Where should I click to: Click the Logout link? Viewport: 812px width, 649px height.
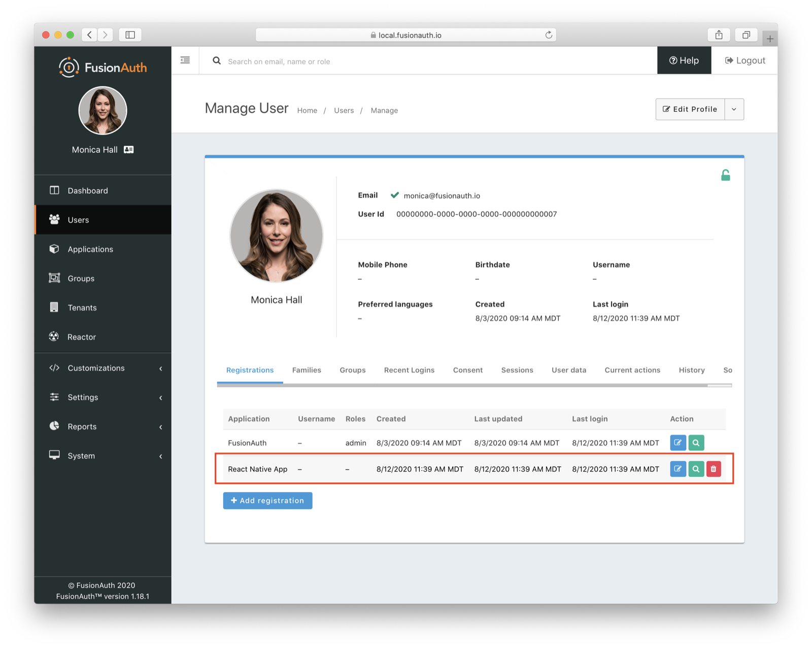(745, 60)
